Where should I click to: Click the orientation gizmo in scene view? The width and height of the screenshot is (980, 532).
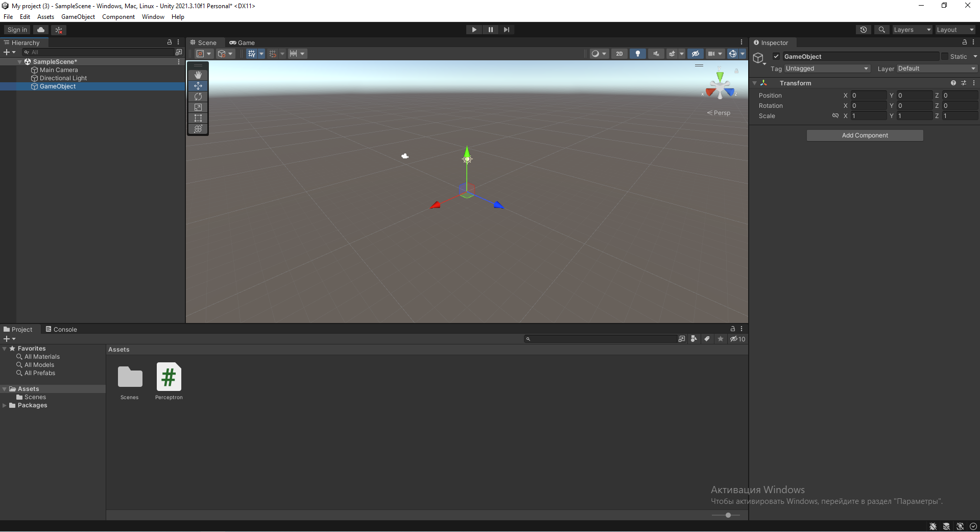(x=720, y=86)
